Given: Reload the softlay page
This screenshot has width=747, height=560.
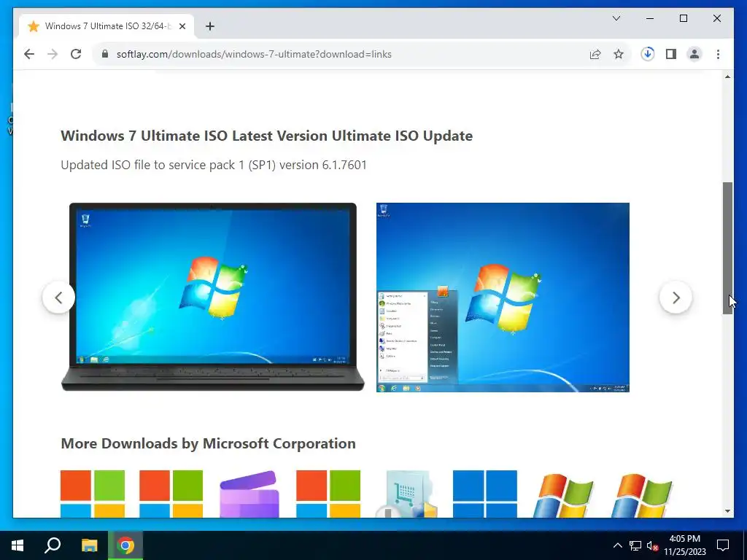Looking at the screenshot, I should tap(76, 54).
